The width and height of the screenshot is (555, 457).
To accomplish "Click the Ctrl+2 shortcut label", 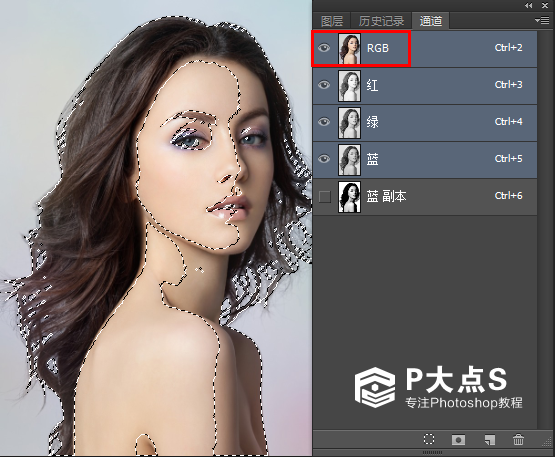I will point(509,47).
